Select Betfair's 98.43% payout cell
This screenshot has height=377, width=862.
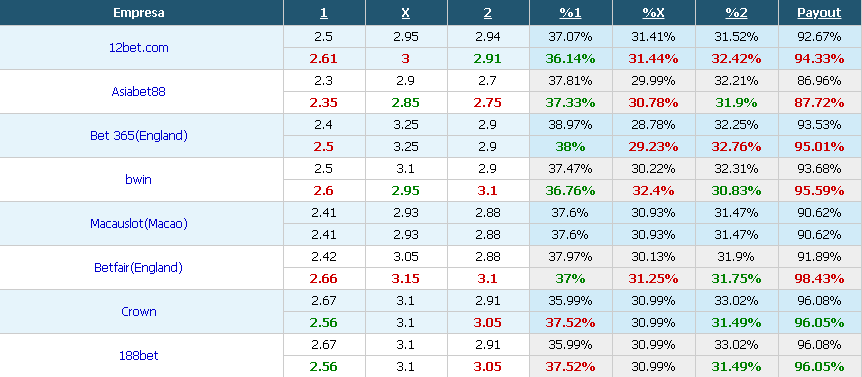click(819, 279)
